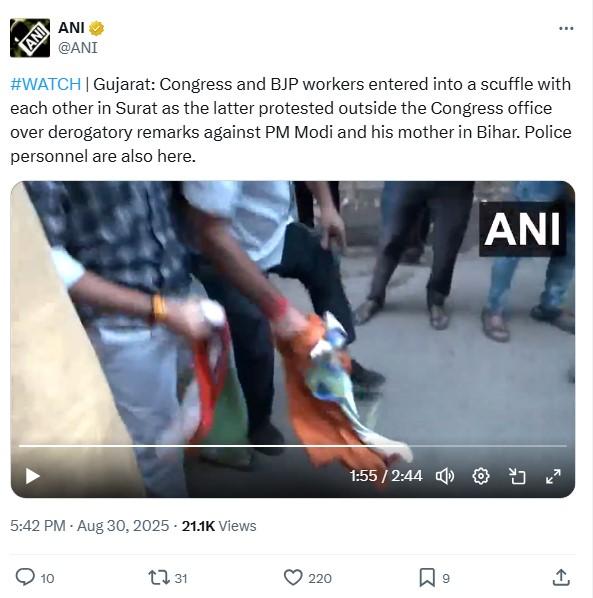Open the share post icon
Image resolution: width=593 pixels, height=598 pixels.
561,577
